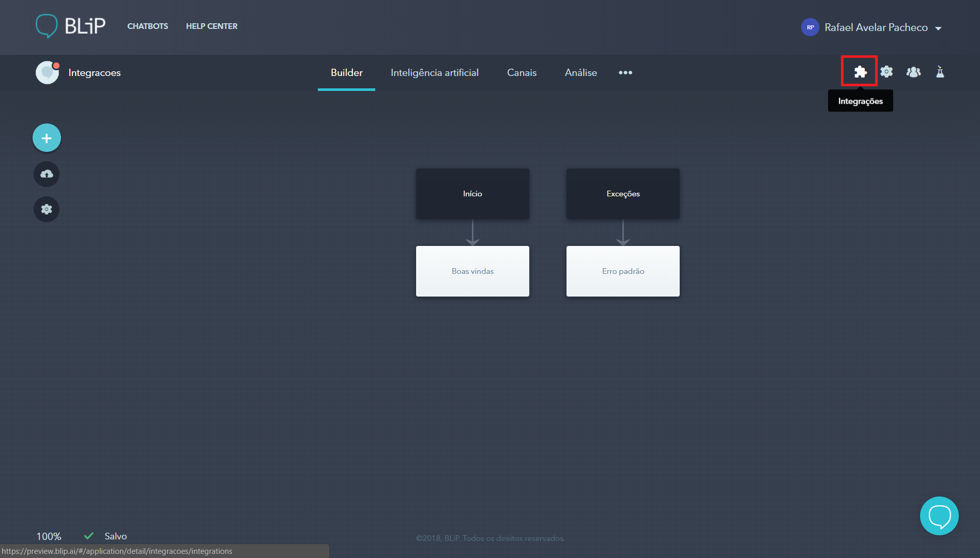
Task: Expand the more options ellipsis menu
Action: point(625,73)
